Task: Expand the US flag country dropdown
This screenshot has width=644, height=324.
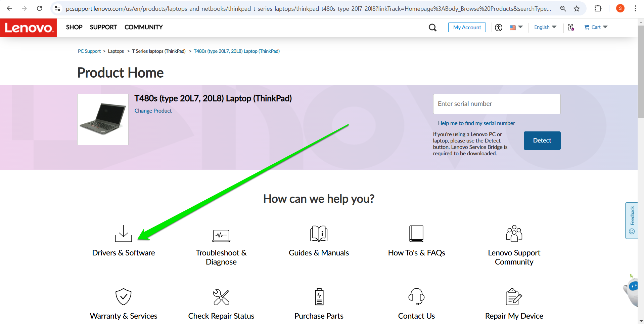Action: (x=516, y=27)
